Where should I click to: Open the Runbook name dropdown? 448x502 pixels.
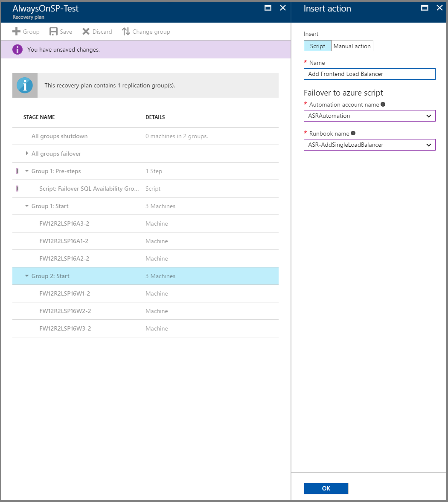pyautogui.click(x=429, y=145)
